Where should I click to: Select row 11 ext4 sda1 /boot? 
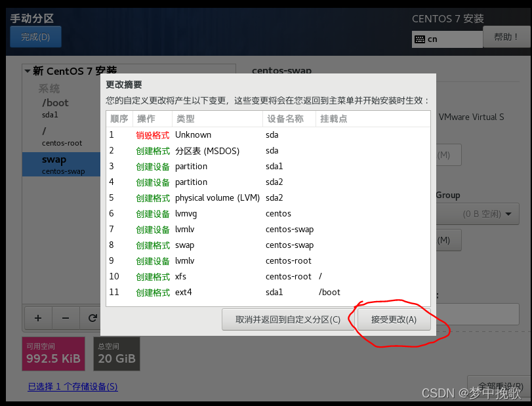[268, 293]
